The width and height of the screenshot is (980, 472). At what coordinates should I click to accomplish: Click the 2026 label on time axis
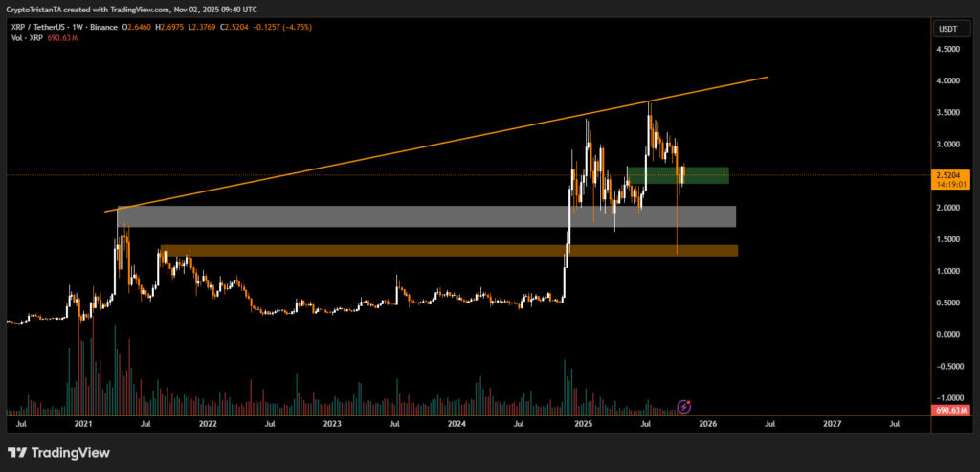tap(707, 422)
